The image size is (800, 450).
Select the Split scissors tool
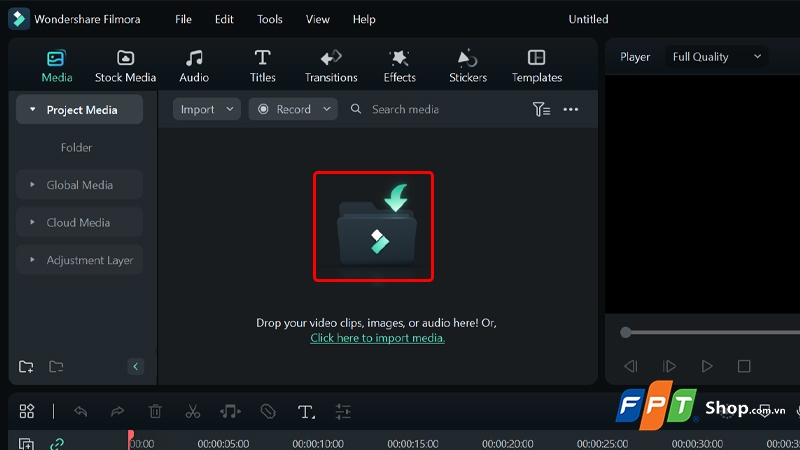click(x=192, y=411)
